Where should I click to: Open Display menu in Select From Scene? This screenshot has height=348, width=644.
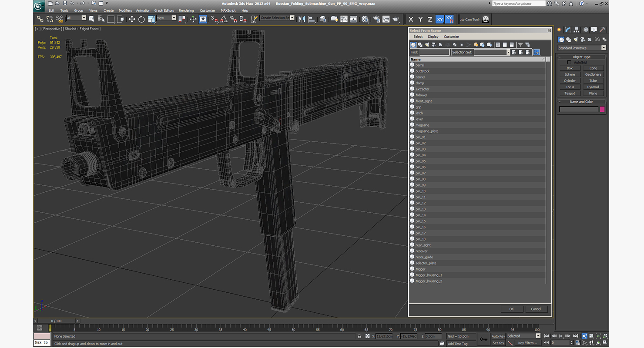(433, 37)
